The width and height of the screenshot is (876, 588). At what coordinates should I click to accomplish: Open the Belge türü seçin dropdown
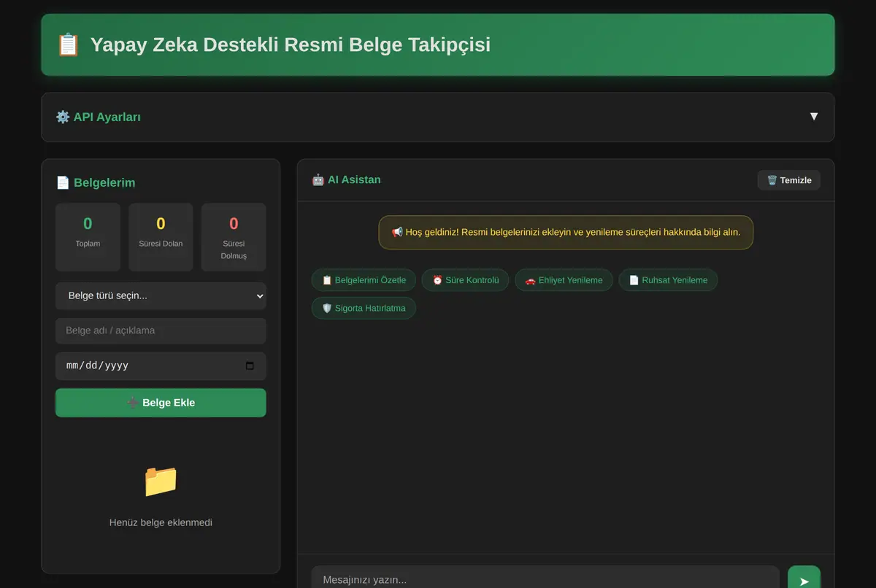(x=161, y=296)
